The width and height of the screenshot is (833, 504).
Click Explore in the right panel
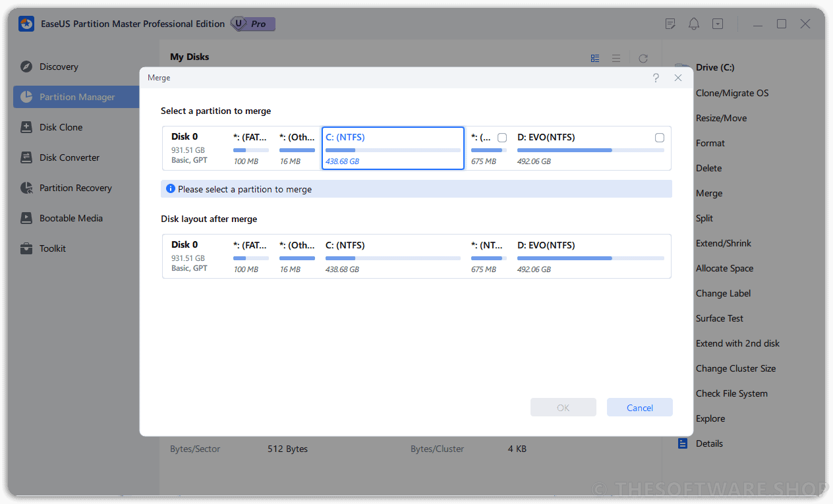click(710, 418)
